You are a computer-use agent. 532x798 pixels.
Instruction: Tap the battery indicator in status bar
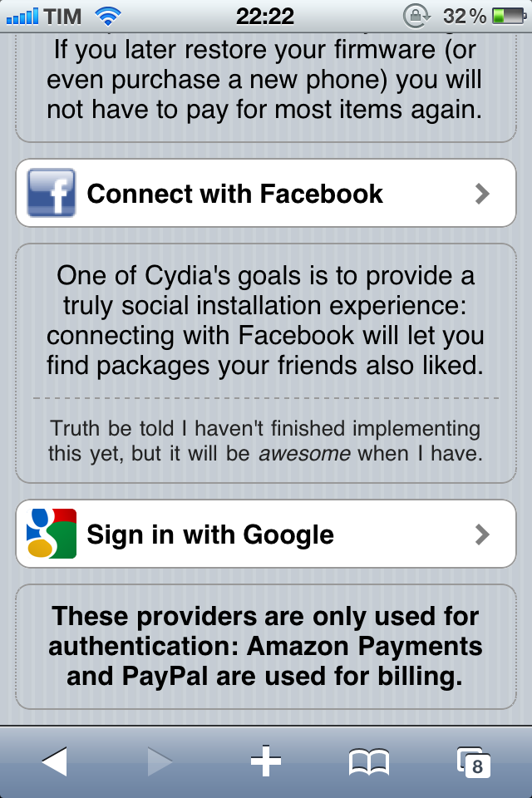tap(507, 16)
